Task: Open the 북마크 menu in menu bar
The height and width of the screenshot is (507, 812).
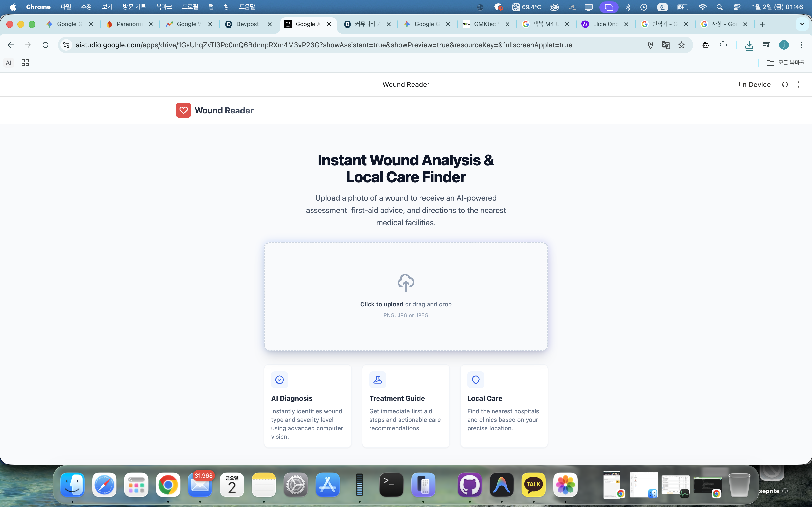Action: coord(164,7)
